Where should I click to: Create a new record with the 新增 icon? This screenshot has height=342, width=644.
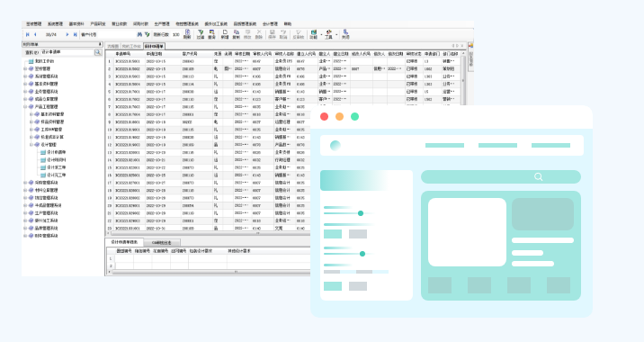point(225,34)
